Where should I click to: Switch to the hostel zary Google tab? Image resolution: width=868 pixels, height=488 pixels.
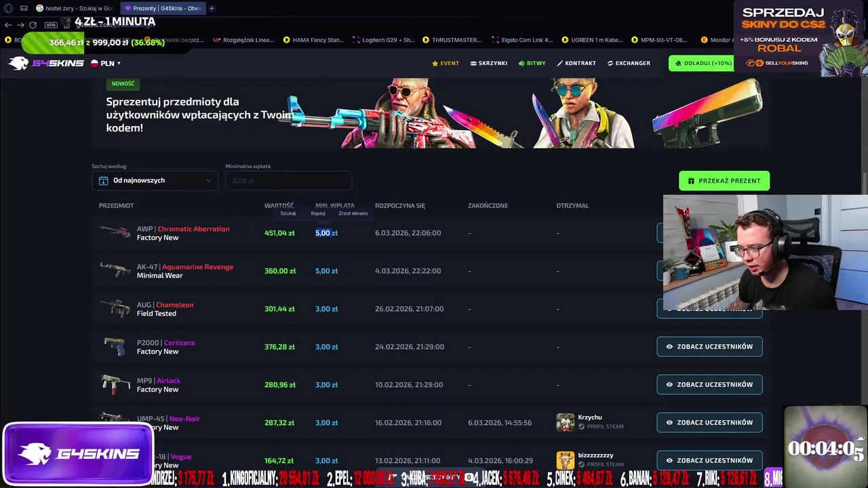75,8
